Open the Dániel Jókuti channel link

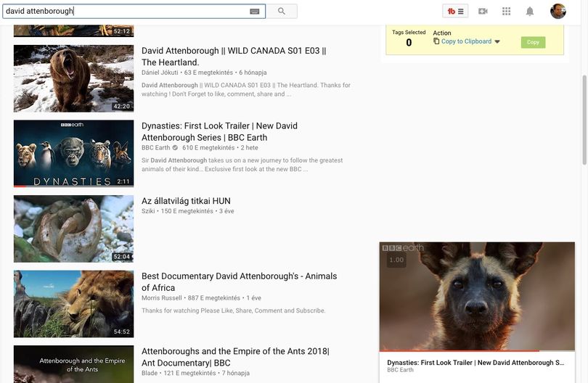[x=160, y=73]
